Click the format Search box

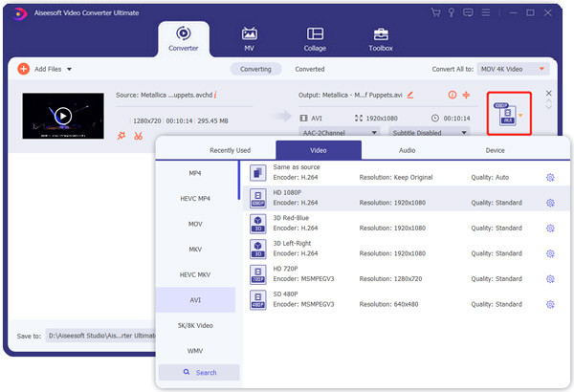click(x=199, y=372)
